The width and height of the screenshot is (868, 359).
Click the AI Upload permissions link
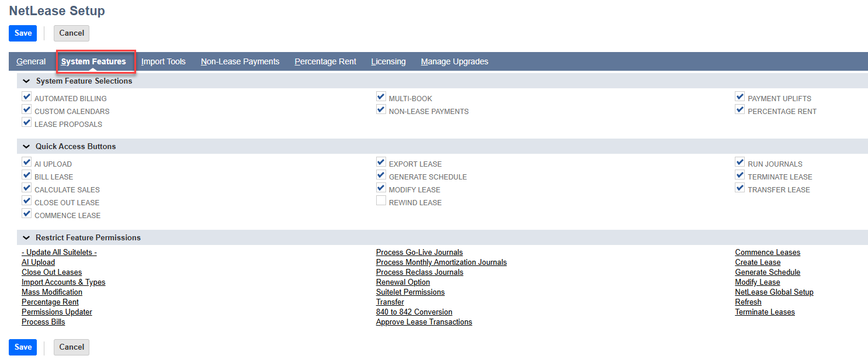pos(38,263)
